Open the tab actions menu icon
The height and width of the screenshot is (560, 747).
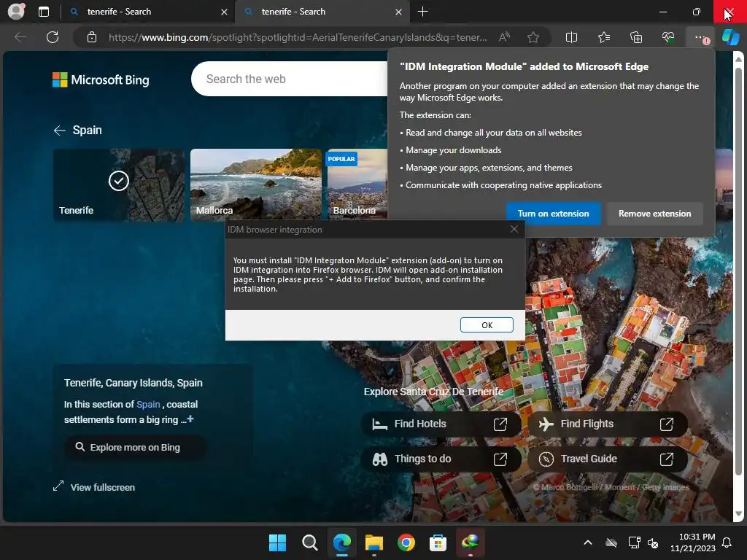click(43, 12)
